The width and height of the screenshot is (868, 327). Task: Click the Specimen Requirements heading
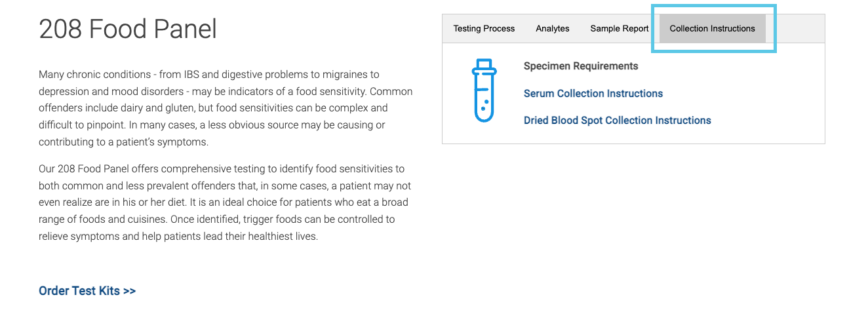point(580,66)
